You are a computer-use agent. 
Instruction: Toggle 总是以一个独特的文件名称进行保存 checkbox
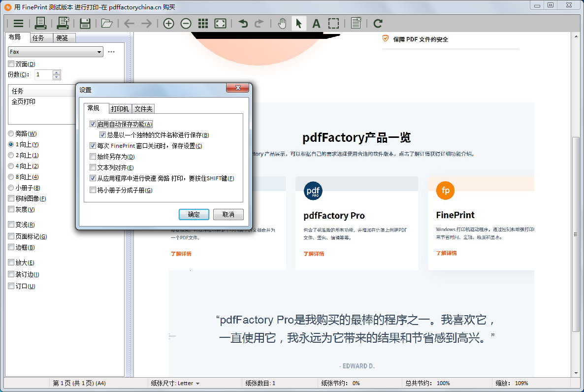tap(103, 135)
